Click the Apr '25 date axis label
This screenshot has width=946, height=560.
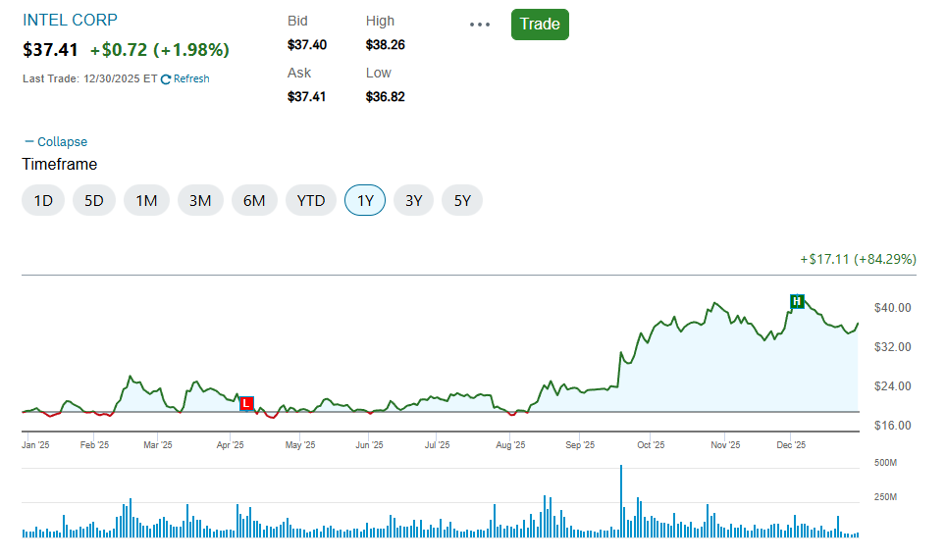point(230,445)
